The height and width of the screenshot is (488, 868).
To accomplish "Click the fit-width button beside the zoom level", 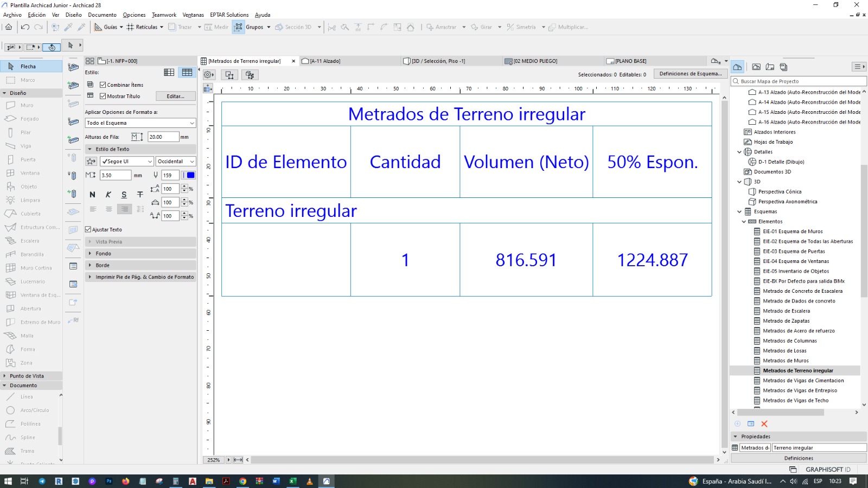I will coord(238,460).
